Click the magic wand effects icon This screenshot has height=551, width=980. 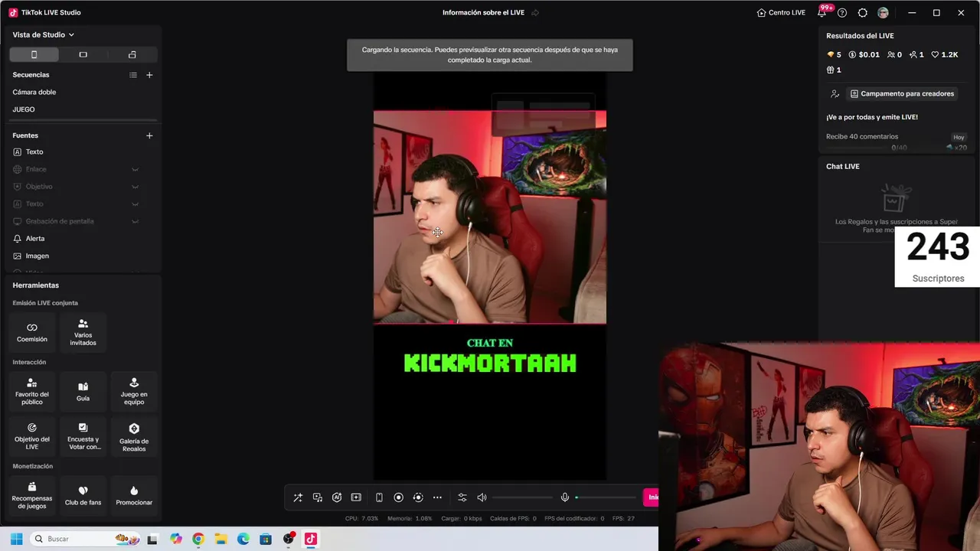tap(298, 497)
